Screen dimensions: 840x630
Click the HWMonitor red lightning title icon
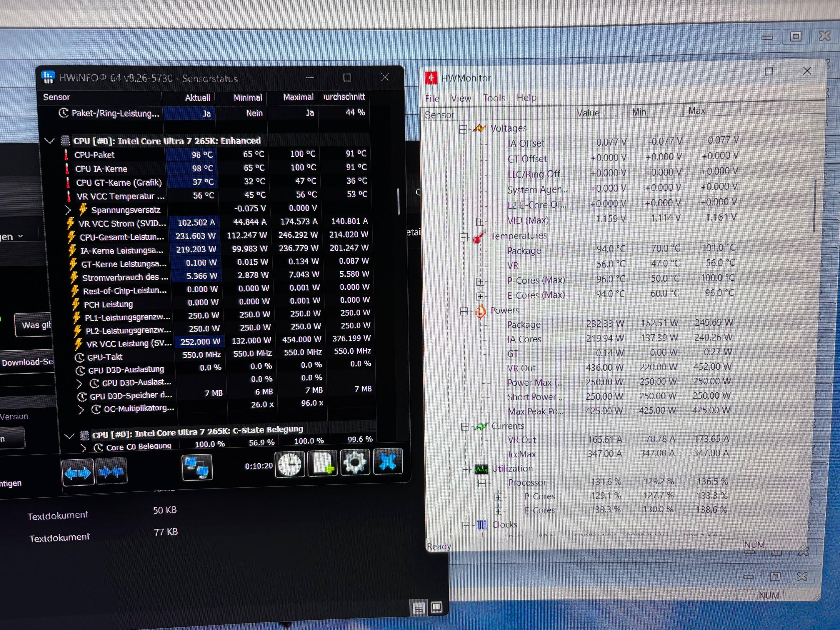click(431, 78)
